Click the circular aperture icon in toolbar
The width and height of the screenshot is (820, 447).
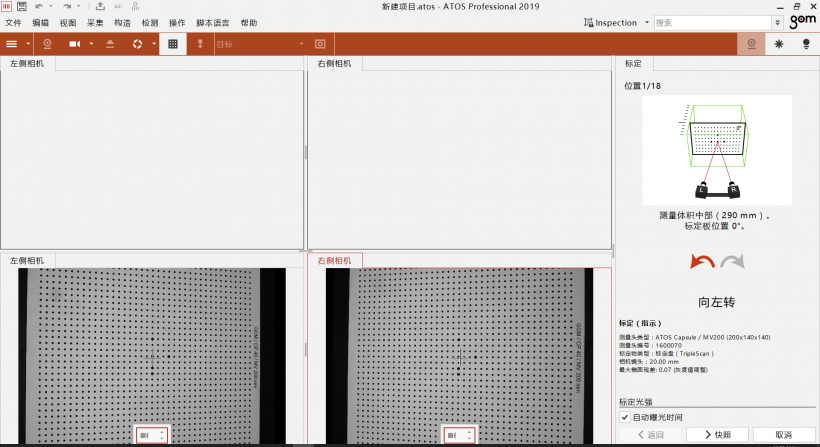[138, 44]
